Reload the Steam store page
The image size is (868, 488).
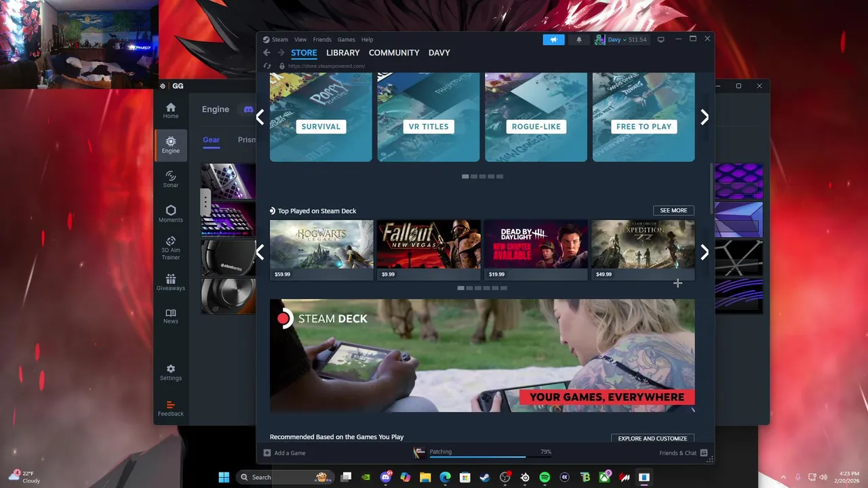[x=267, y=66]
